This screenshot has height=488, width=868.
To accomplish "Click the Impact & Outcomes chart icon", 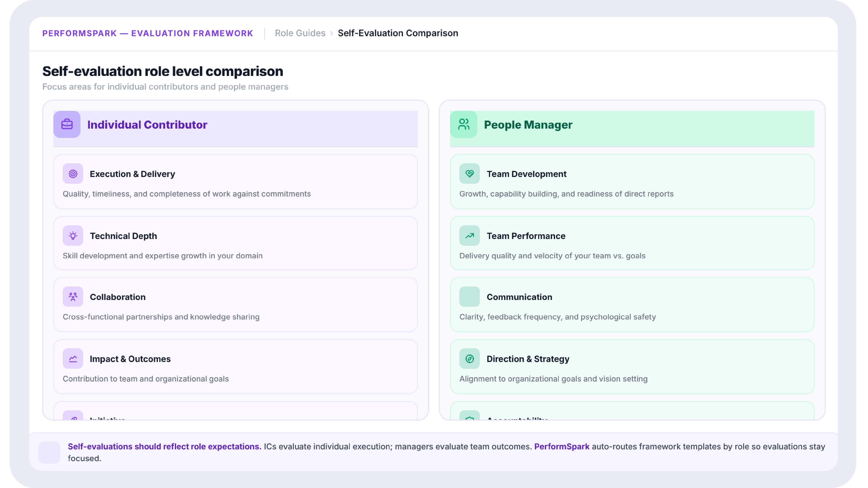I will coord(73,359).
